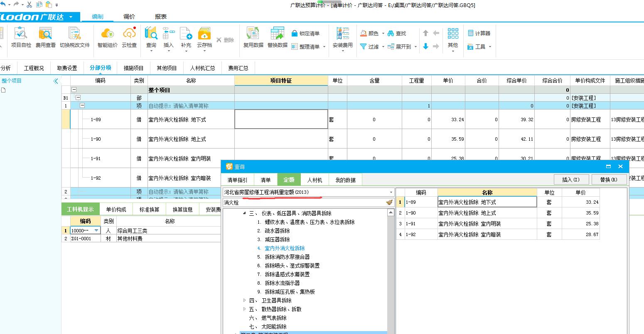Switch to the 调价 ribbon tab
This screenshot has width=644, height=334.
click(x=129, y=17)
